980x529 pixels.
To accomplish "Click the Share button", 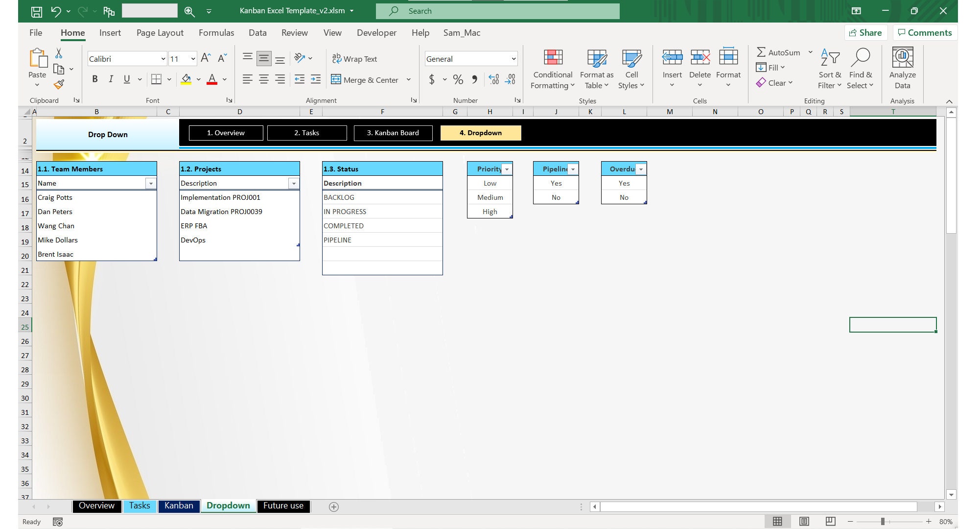I will pos(866,32).
